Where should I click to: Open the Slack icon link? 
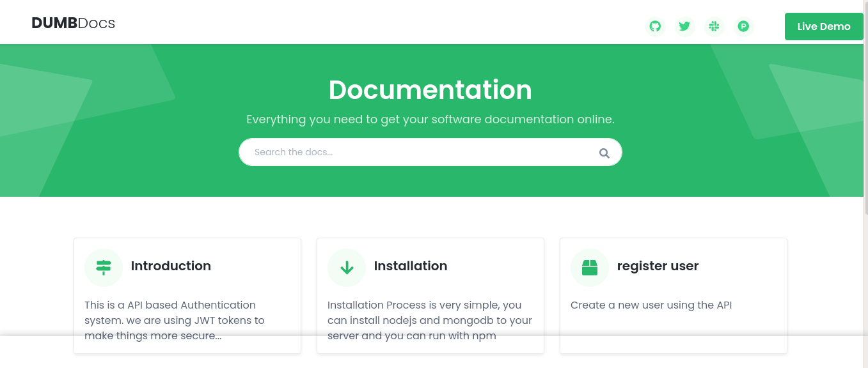[x=714, y=26]
